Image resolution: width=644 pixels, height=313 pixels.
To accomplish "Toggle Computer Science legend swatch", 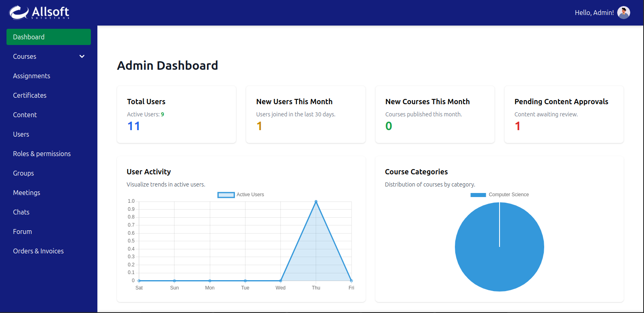I will point(478,195).
